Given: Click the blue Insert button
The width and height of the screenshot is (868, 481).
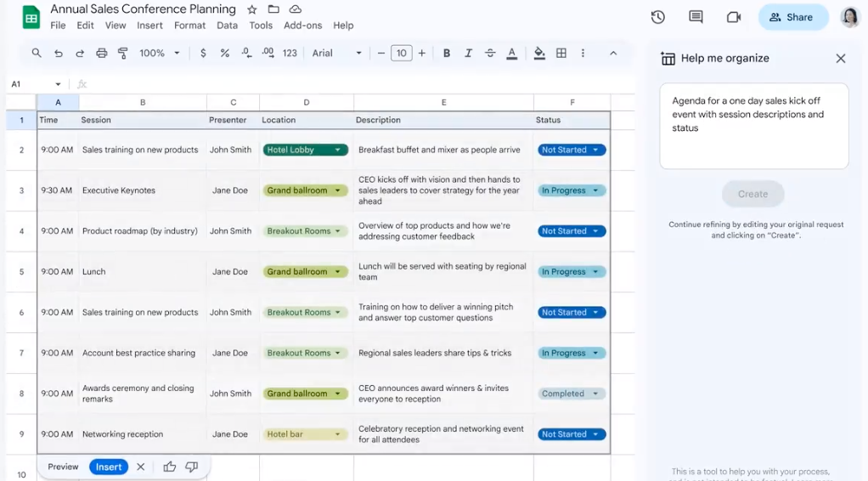Looking at the screenshot, I should pos(109,467).
